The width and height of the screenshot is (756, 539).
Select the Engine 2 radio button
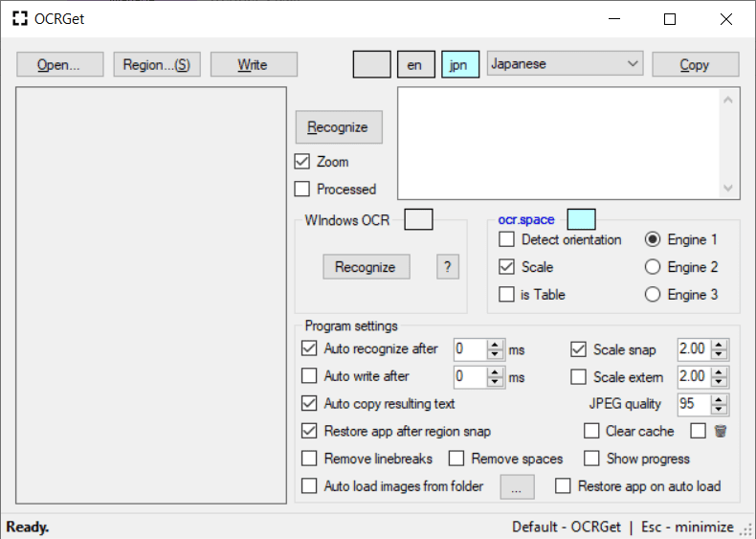(x=653, y=267)
